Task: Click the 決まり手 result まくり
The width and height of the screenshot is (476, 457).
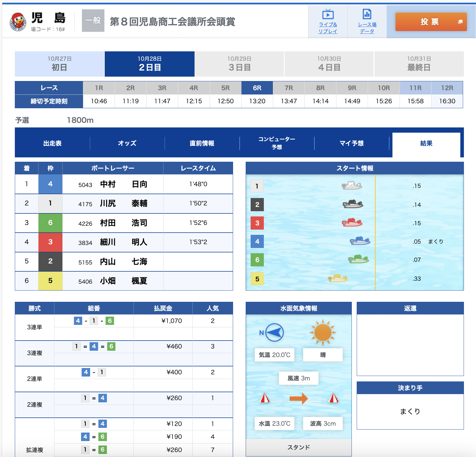Action: coord(410,411)
